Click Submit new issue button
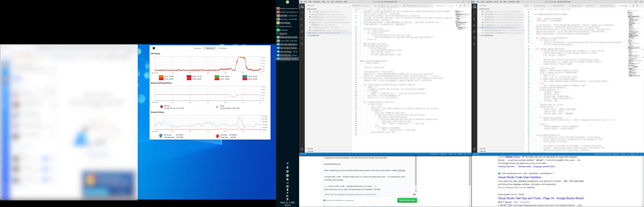The image size is (644, 207). (407, 200)
